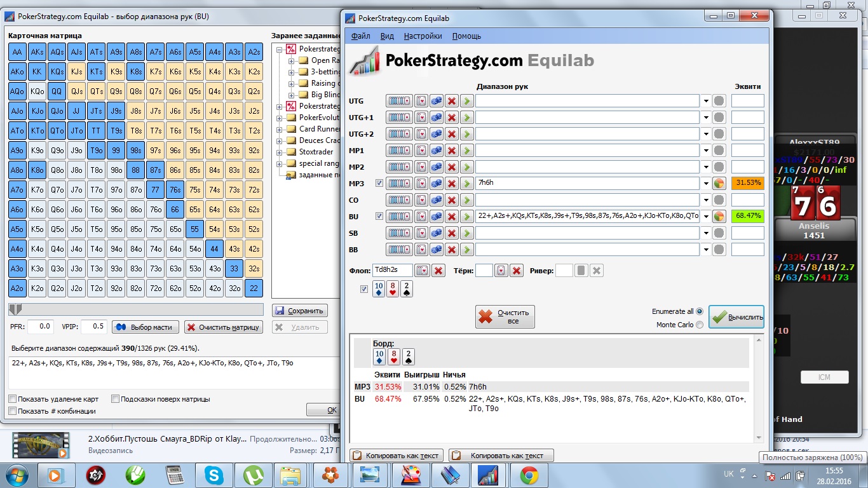
Task: Open the BU range dropdown arrow
Action: pos(706,217)
